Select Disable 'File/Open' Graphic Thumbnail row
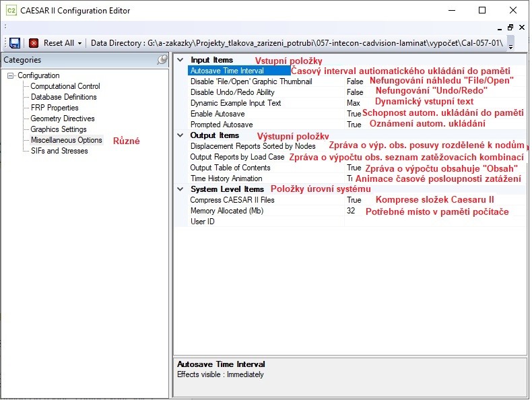The height and width of the screenshot is (400, 532). [x=357, y=81]
